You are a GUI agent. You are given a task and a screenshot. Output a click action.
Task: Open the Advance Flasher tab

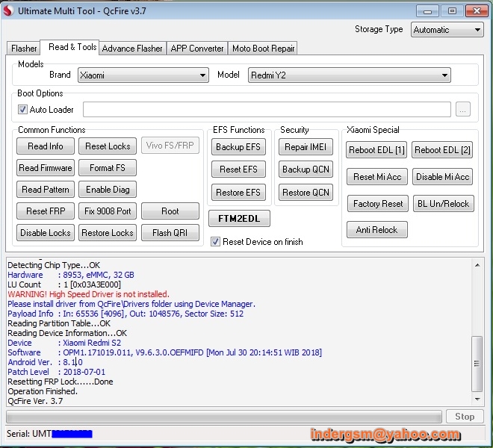click(132, 49)
